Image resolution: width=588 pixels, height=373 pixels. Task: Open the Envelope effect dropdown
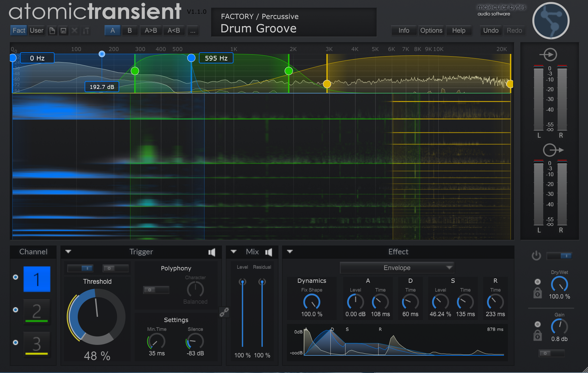click(396, 267)
